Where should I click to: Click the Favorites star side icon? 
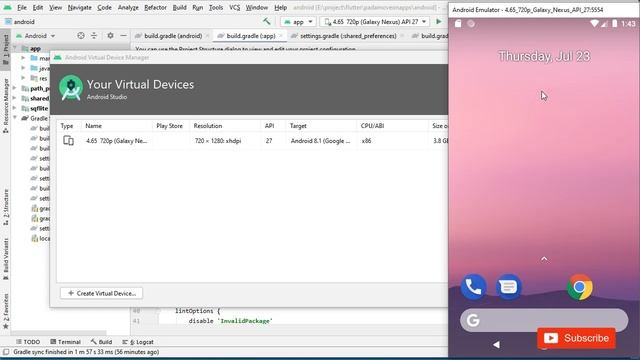pyautogui.click(x=6, y=326)
